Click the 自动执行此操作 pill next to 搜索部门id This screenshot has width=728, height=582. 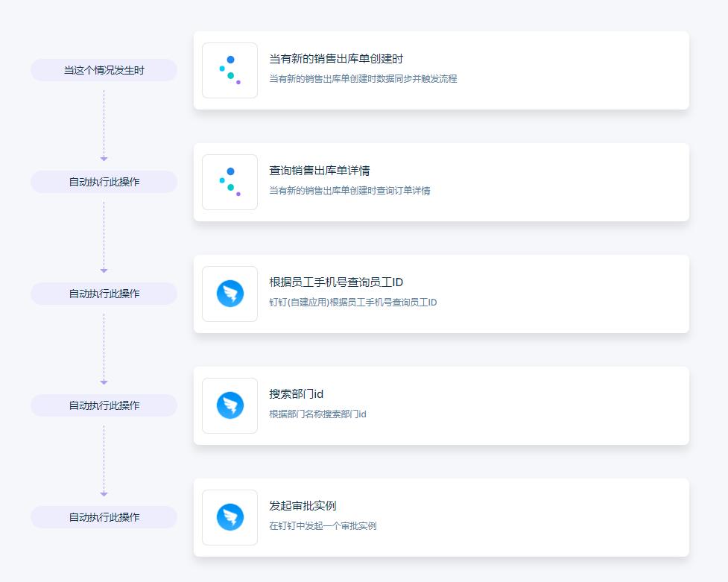click(103, 405)
